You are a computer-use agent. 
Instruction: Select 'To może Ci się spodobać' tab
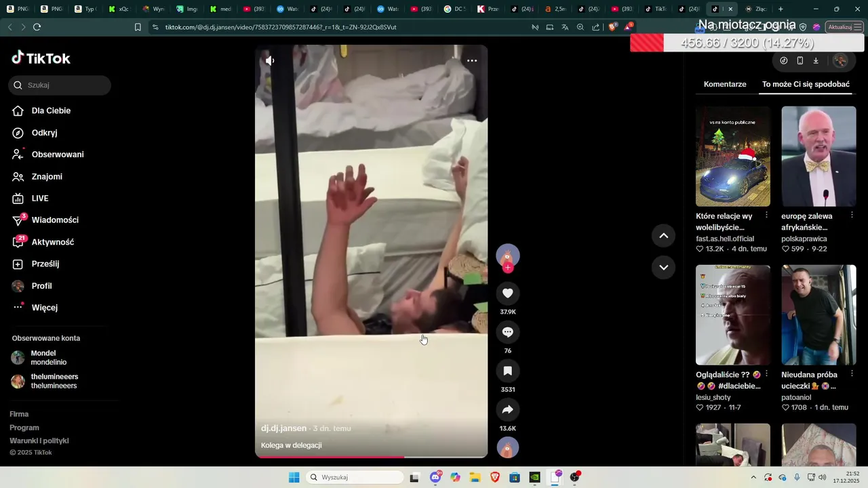coord(806,84)
